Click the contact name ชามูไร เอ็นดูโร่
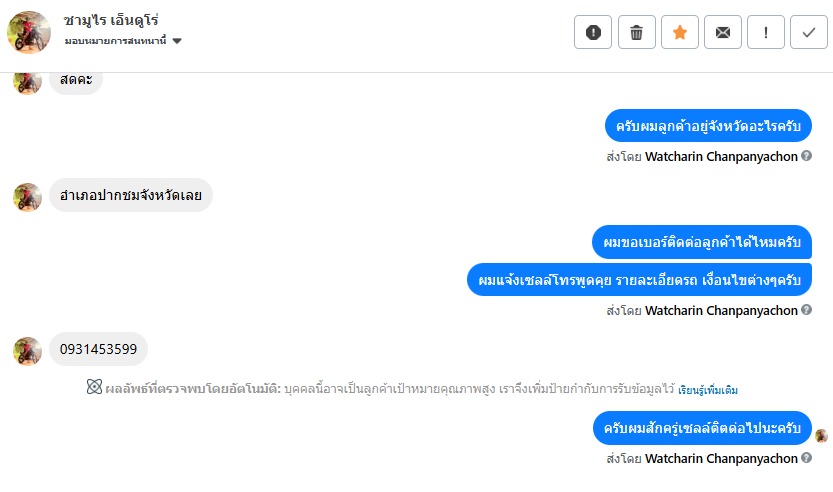Image resolution: width=833 pixels, height=492 pixels. [x=111, y=20]
